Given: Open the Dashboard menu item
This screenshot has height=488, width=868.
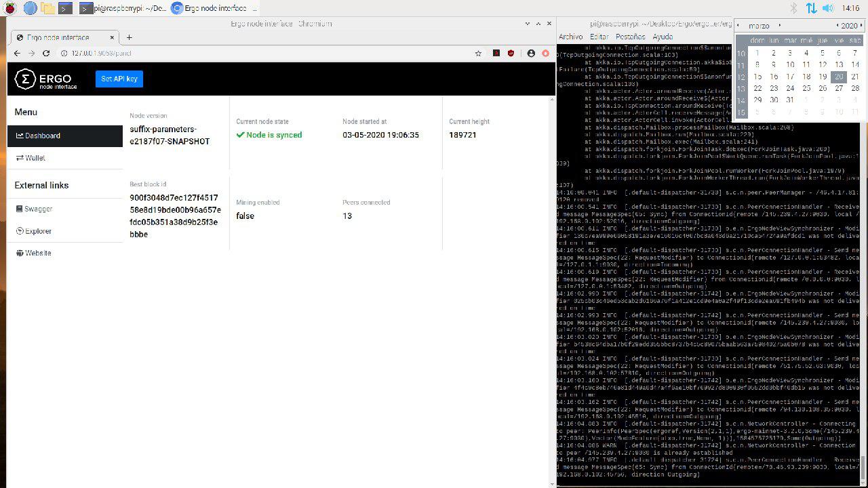Looking at the screenshot, I should [x=65, y=136].
